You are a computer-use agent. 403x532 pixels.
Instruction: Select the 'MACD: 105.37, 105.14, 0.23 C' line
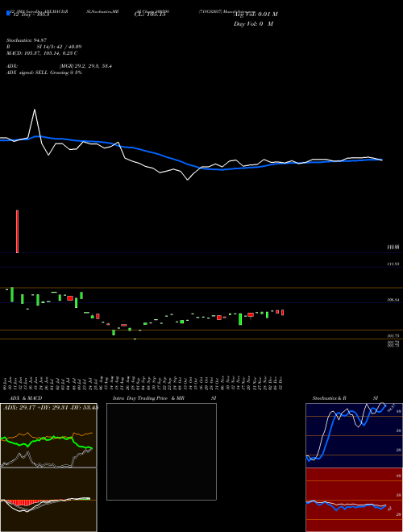[x=42, y=53]
